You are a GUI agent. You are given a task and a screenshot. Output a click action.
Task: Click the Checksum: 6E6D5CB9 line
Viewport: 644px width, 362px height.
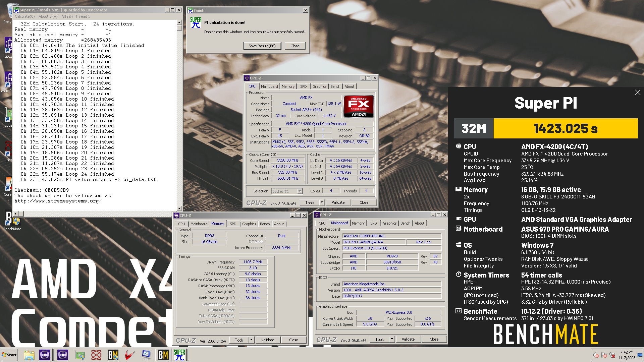point(42,190)
